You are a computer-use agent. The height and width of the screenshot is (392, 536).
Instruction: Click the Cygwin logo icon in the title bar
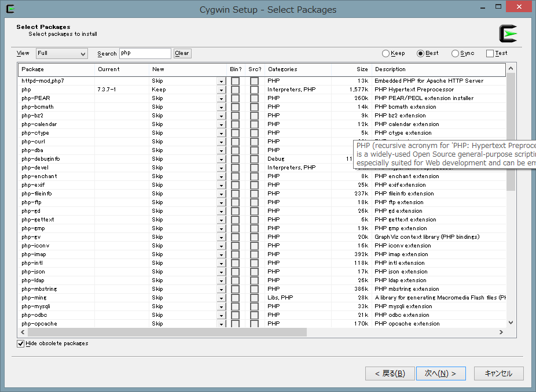[x=9, y=9]
